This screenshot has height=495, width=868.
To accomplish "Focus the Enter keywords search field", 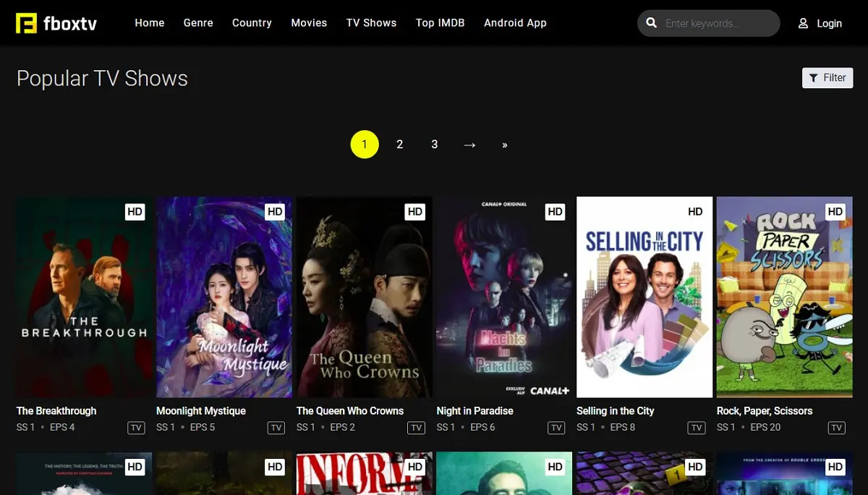I will tap(709, 23).
